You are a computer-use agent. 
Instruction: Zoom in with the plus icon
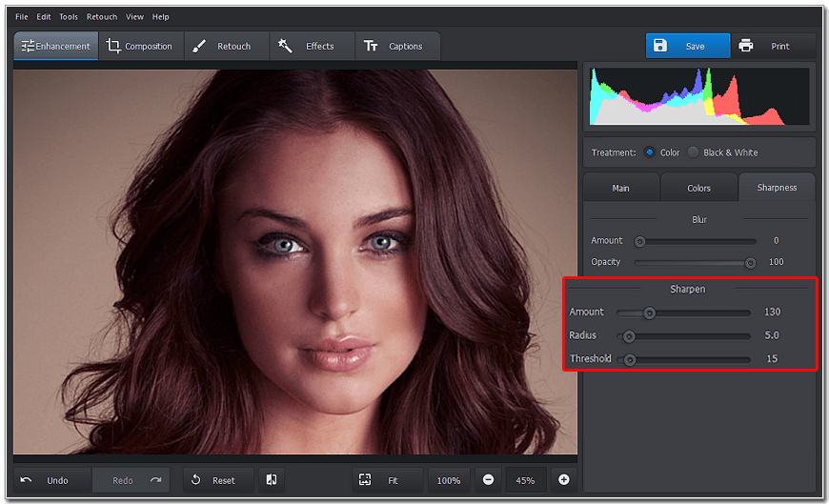pyautogui.click(x=564, y=479)
